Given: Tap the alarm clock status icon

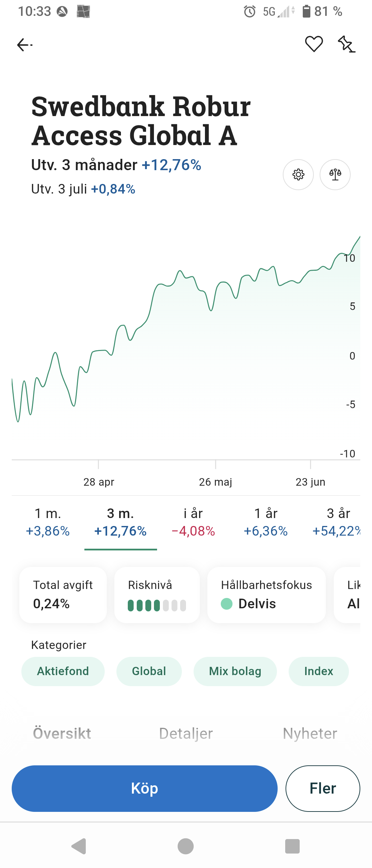Looking at the screenshot, I should [250, 12].
